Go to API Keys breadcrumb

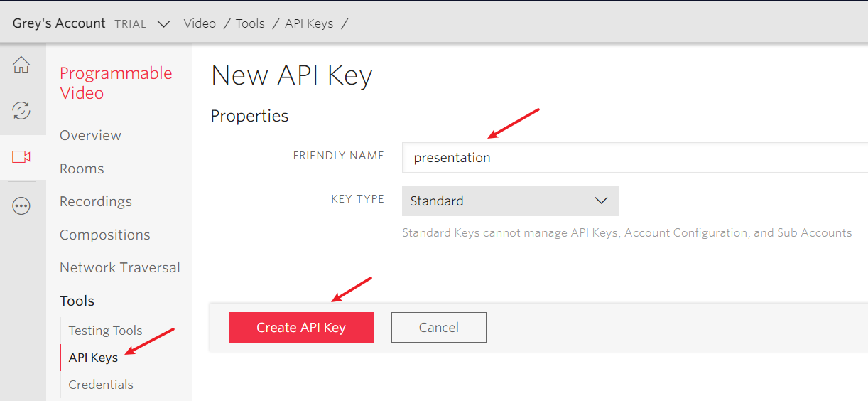[x=309, y=23]
